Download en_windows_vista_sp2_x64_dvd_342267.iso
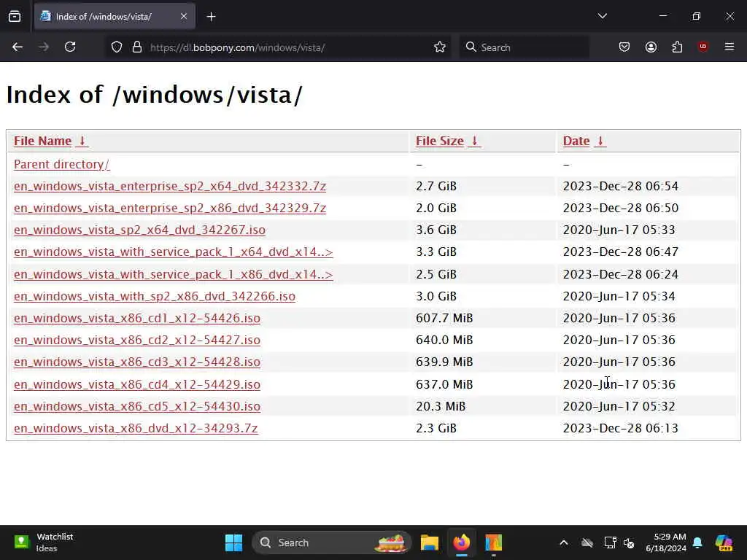Screen dimensions: 747x560 tap(139, 230)
